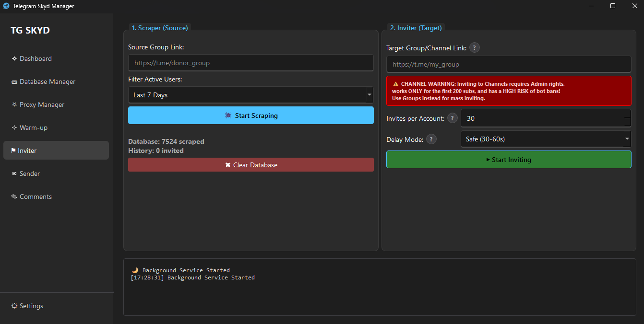
Task: Click the red Clear Database button
Action: 250,165
